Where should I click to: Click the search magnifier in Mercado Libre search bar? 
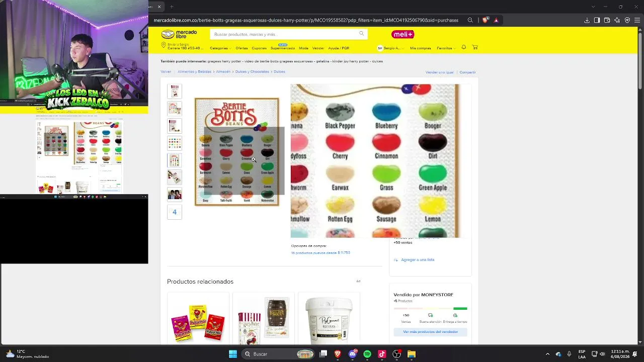coord(361,34)
